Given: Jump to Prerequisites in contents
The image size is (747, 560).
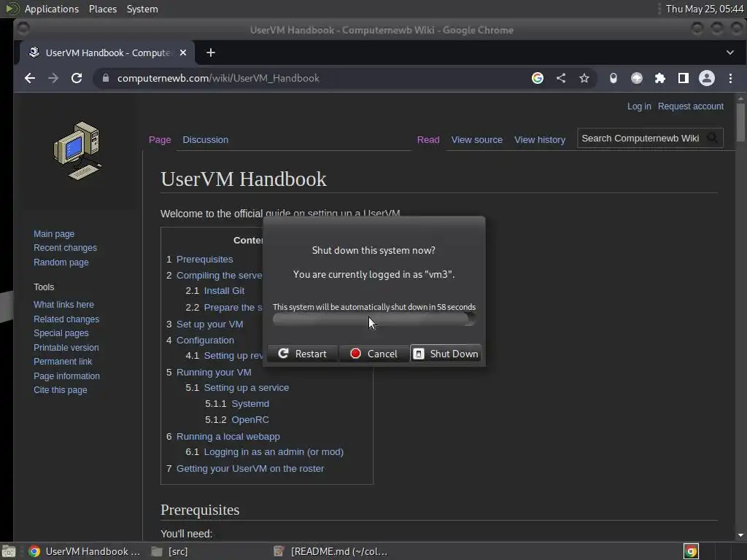Looking at the screenshot, I should click(x=205, y=259).
